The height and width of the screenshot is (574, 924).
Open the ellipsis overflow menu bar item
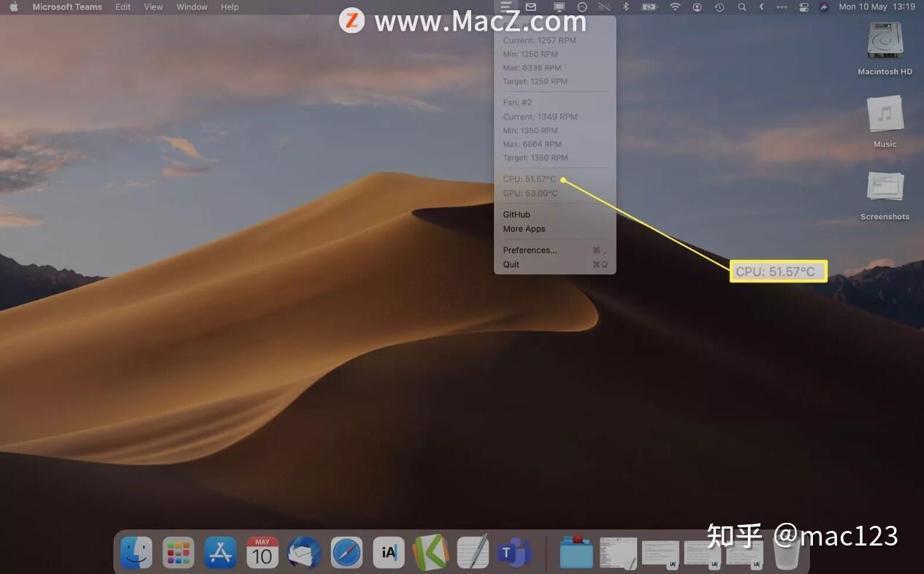[x=781, y=7]
